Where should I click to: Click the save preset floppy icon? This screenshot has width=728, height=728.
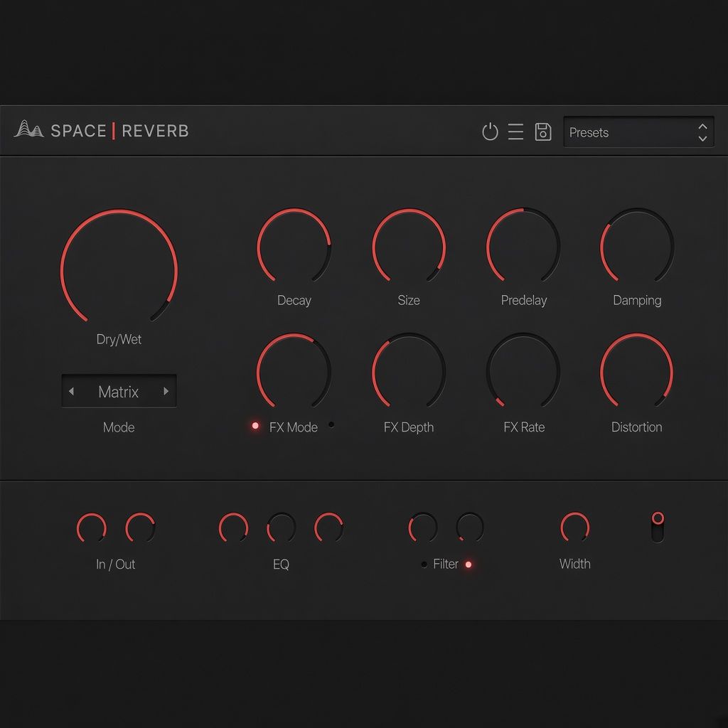tap(542, 132)
